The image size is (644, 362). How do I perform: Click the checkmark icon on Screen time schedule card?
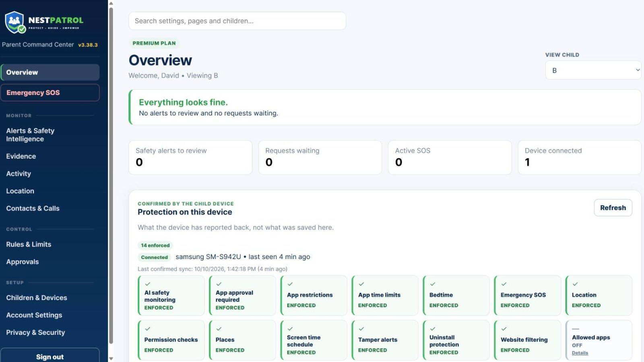point(290,329)
